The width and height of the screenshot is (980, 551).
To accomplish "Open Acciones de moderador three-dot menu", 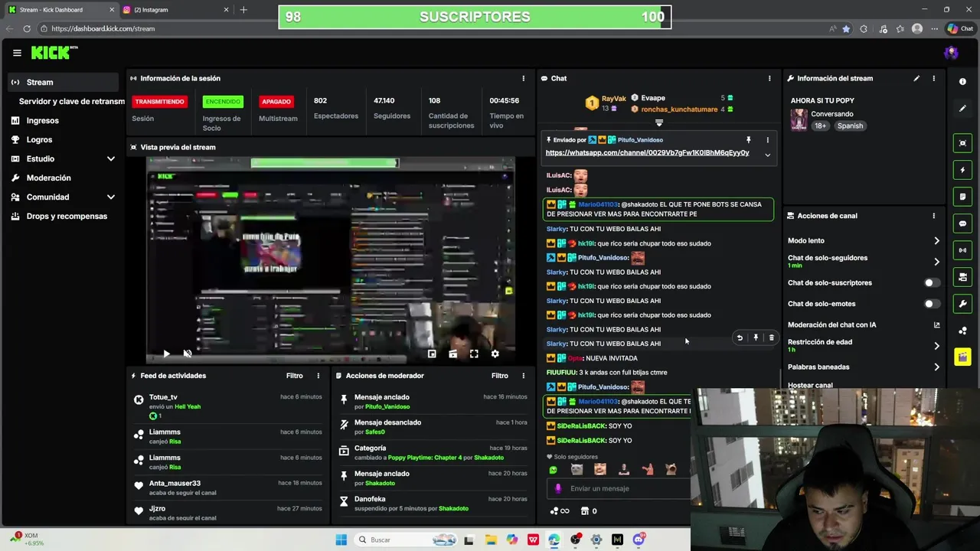I will pyautogui.click(x=524, y=376).
